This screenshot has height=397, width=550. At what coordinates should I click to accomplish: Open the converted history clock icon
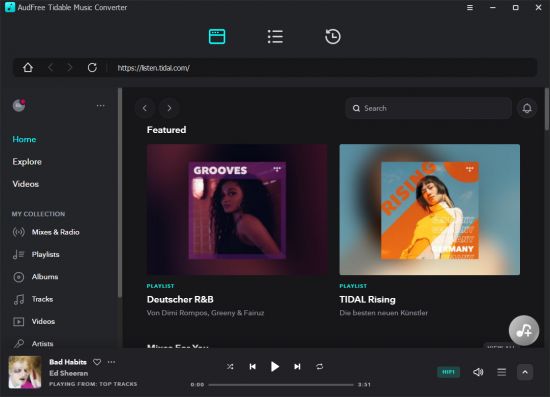tap(333, 36)
